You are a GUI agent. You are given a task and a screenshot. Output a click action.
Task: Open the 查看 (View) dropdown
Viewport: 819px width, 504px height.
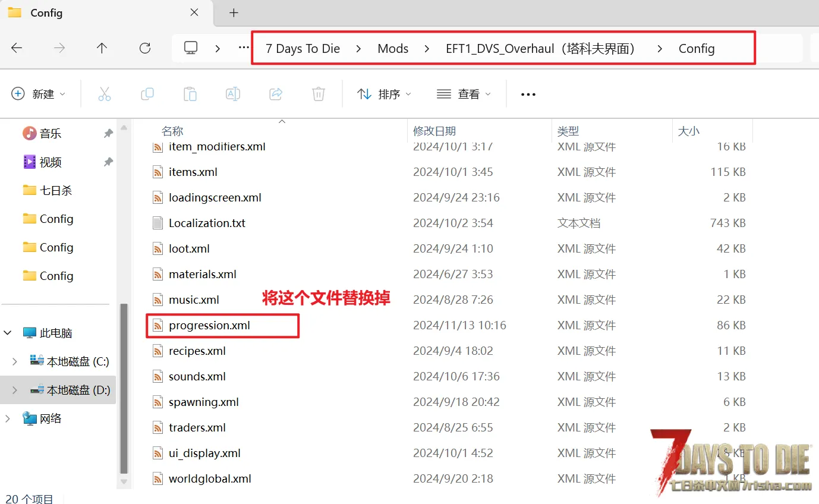(x=464, y=94)
